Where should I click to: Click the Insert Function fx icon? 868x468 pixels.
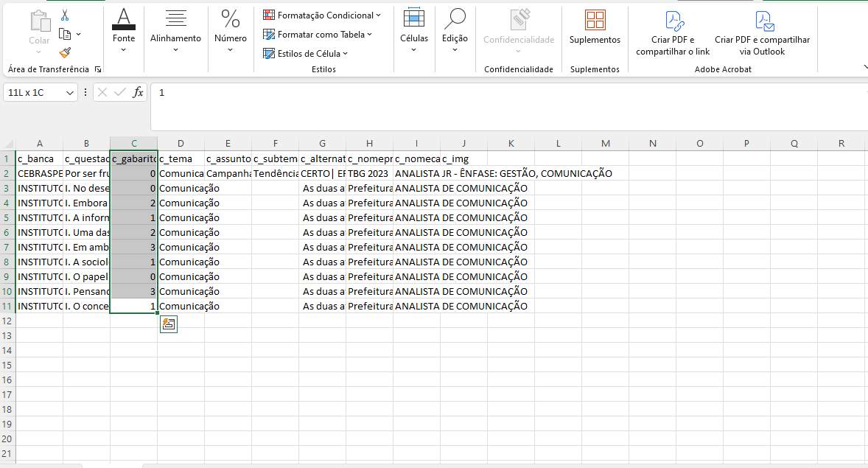click(139, 92)
